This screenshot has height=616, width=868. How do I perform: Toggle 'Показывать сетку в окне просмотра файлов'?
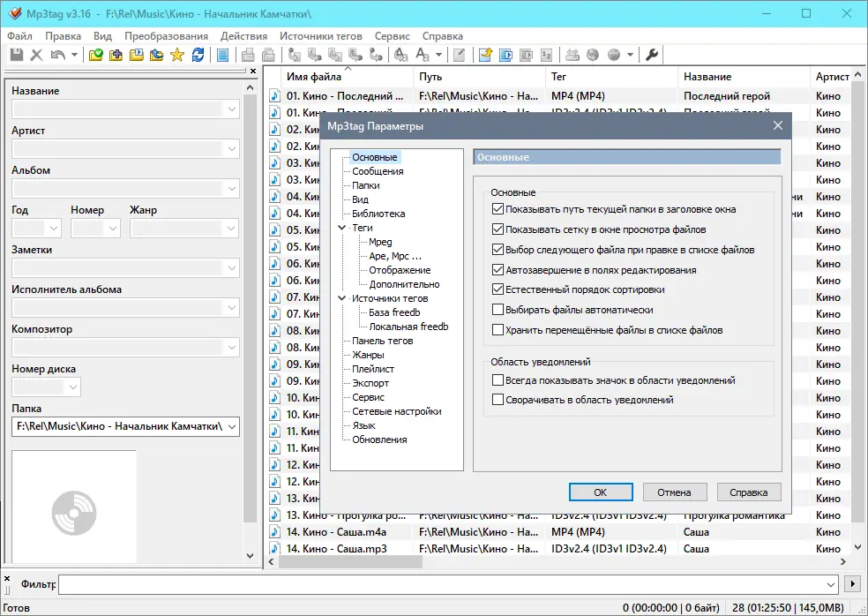(498, 229)
